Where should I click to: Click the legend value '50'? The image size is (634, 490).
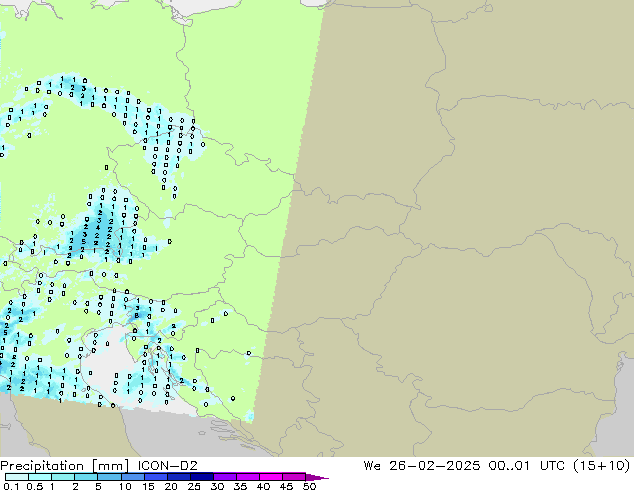pos(309,486)
